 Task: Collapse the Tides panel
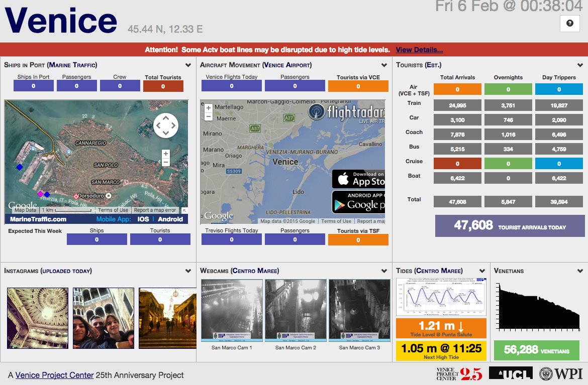(x=482, y=271)
